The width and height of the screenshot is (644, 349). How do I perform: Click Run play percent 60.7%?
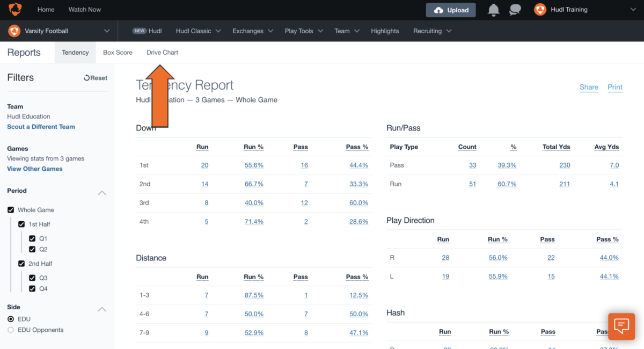[x=507, y=184]
